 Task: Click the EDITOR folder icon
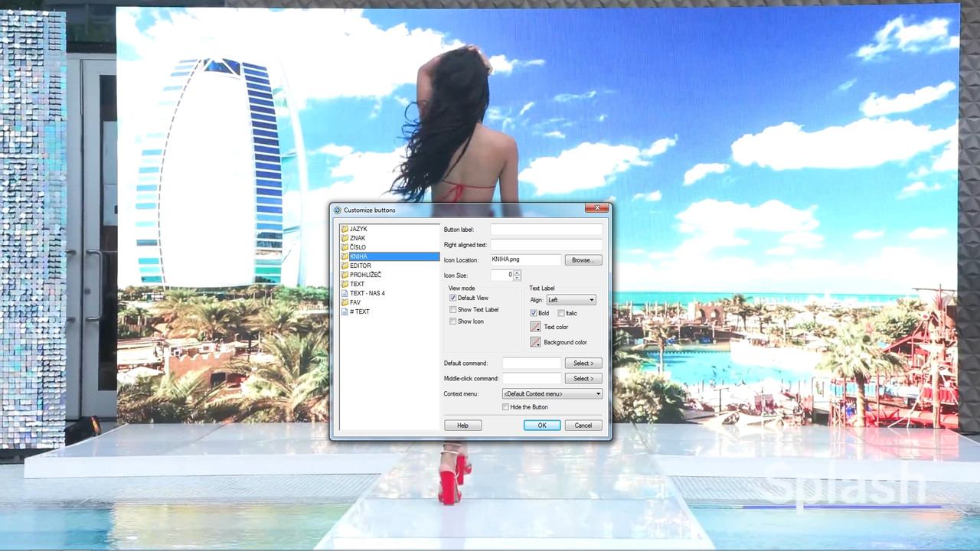pos(345,266)
